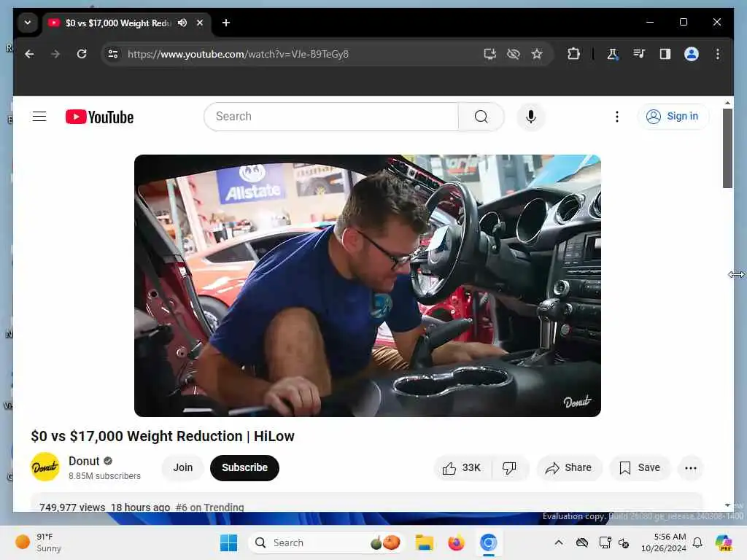Open YouTube settings three-dot menu
The height and width of the screenshot is (560, 747).
pyautogui.click(x=617, y=117)
